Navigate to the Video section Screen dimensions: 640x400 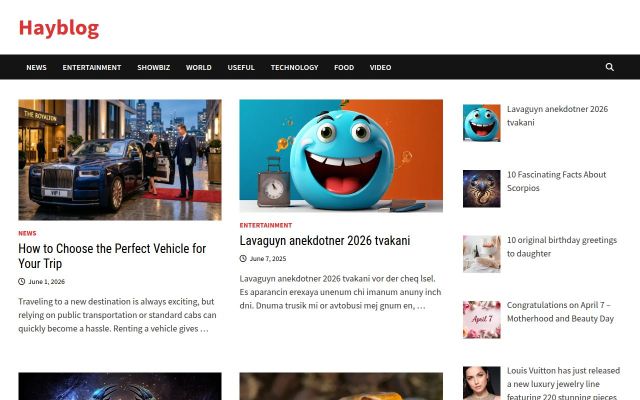click(x=380, y=67)
